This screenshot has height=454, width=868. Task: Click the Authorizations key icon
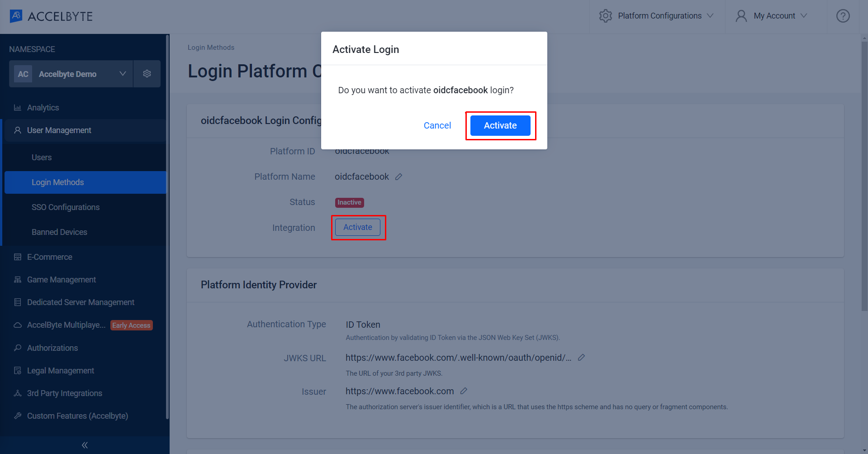pos(18,348)
